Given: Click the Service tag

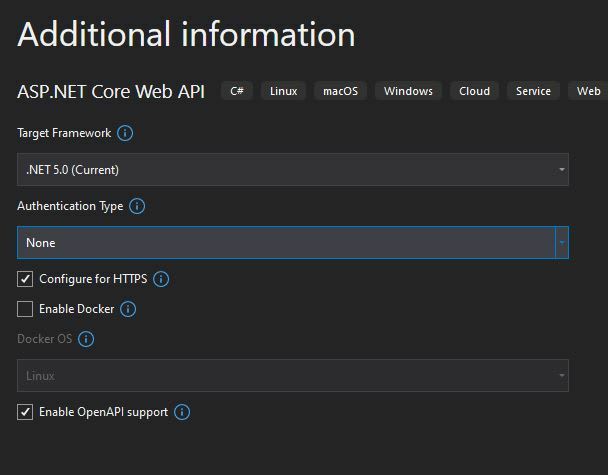Looking at the screenshot, I should pyautogui.click(x=533, y=91).
